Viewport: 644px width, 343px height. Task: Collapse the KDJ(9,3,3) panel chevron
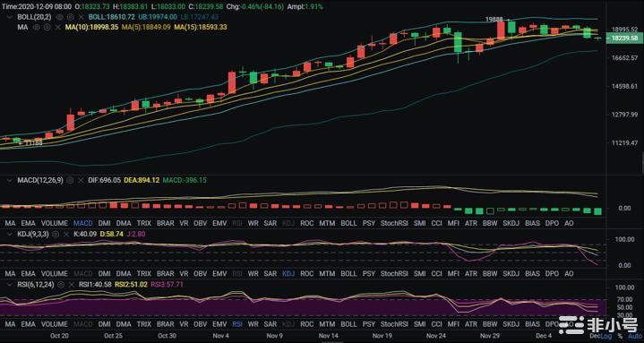point(10,234)
